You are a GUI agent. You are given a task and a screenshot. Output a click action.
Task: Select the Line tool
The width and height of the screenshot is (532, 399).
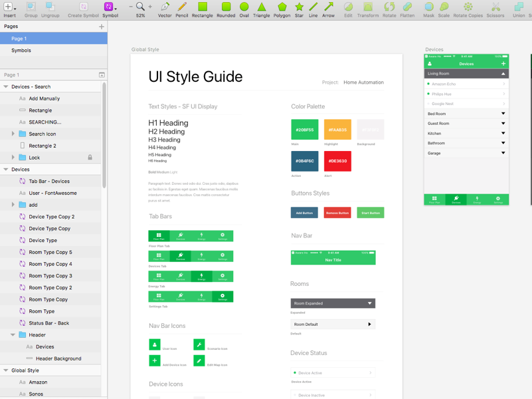313,7
